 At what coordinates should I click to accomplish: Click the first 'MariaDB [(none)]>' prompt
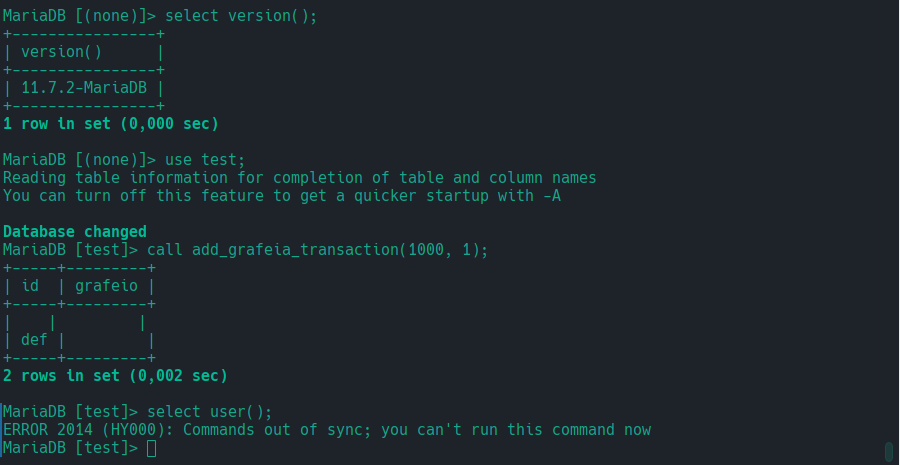(x=79, y=16)
